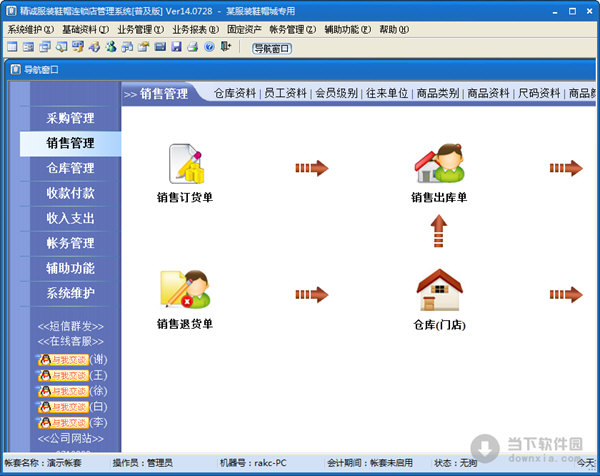Click the second form-card toolbar icon
Image resolution: width=600 pixels, height=476 pixels.
click(x=29, y=47)
